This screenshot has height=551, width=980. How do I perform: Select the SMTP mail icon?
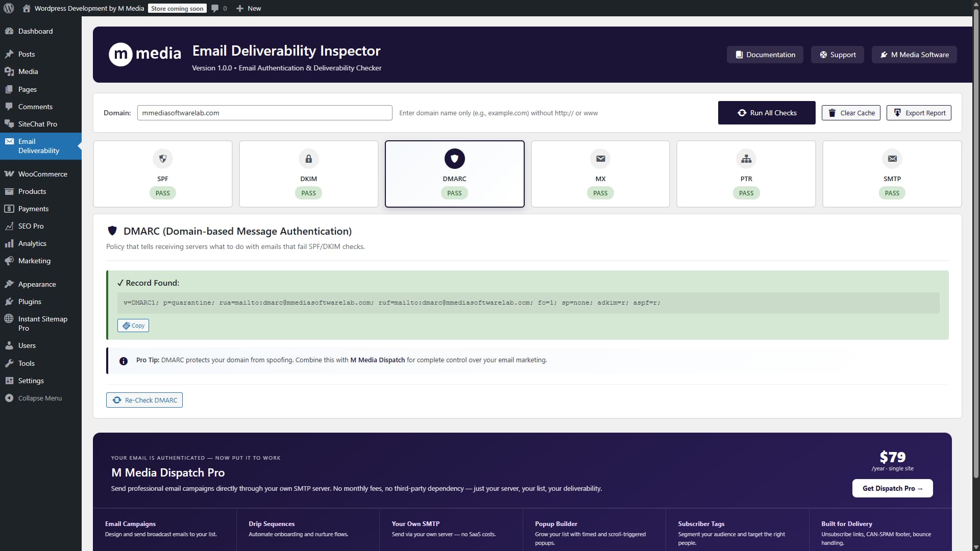[892, 159]
